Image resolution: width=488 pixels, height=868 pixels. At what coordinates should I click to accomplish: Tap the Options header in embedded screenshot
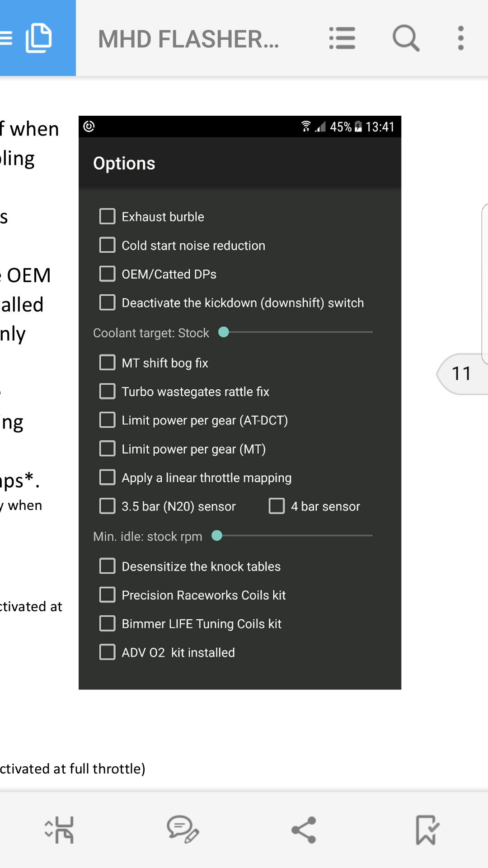pyautogui.click(x=124, y=163)
